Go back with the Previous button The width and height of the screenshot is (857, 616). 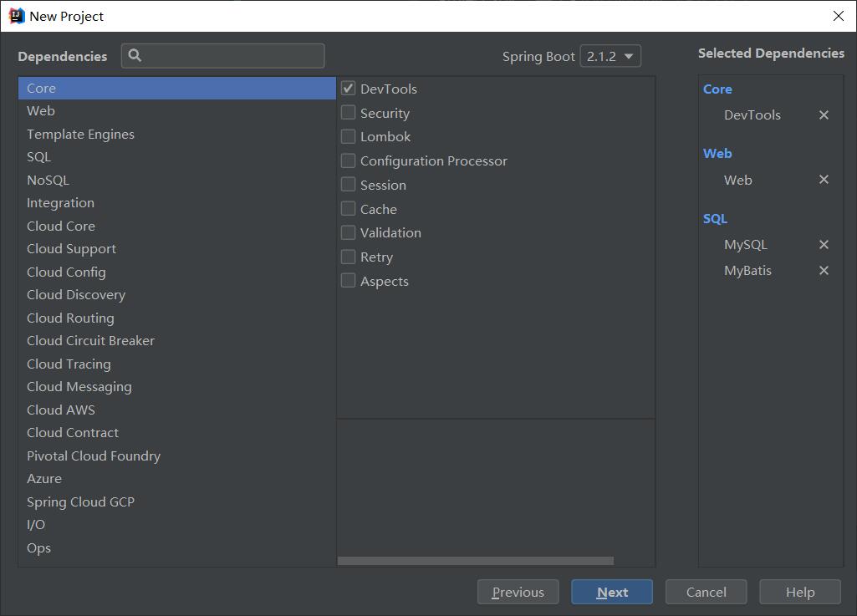pos(518,592)
